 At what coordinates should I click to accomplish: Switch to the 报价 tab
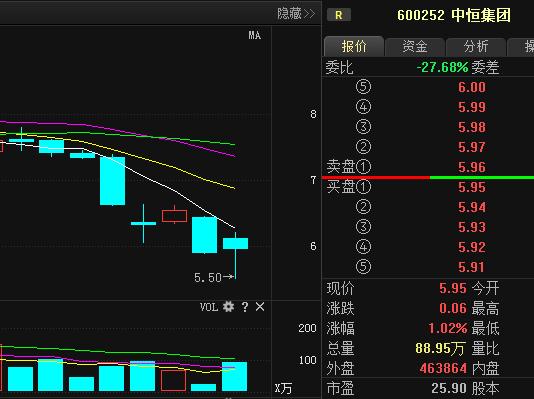pyautogui.click(x=354, y=46)
